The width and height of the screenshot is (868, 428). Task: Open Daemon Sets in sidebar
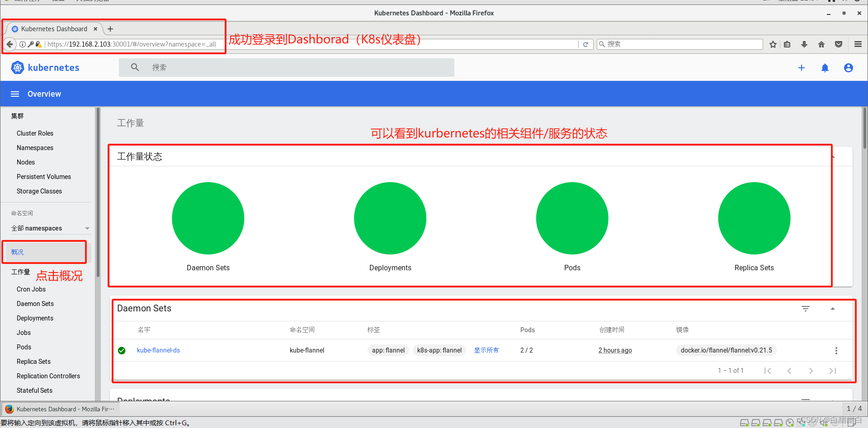35,304
